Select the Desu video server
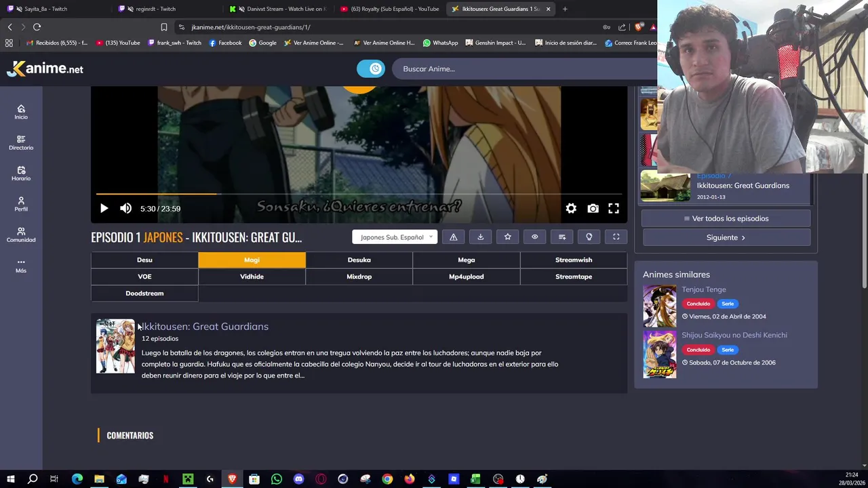Image resolution: width=868 pixels, height=488 pixels. click(144, 260)
